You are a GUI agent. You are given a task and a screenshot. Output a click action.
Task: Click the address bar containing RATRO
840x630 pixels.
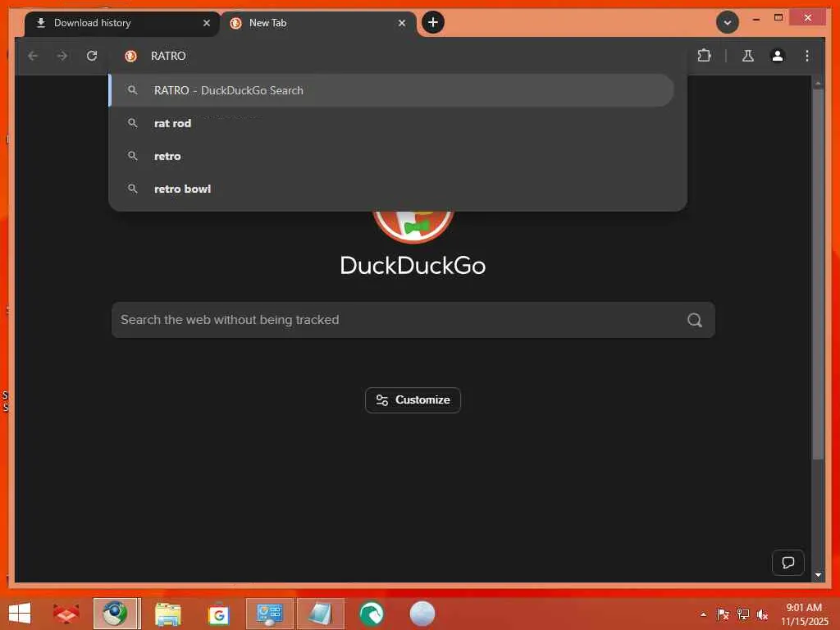point(398,56)
